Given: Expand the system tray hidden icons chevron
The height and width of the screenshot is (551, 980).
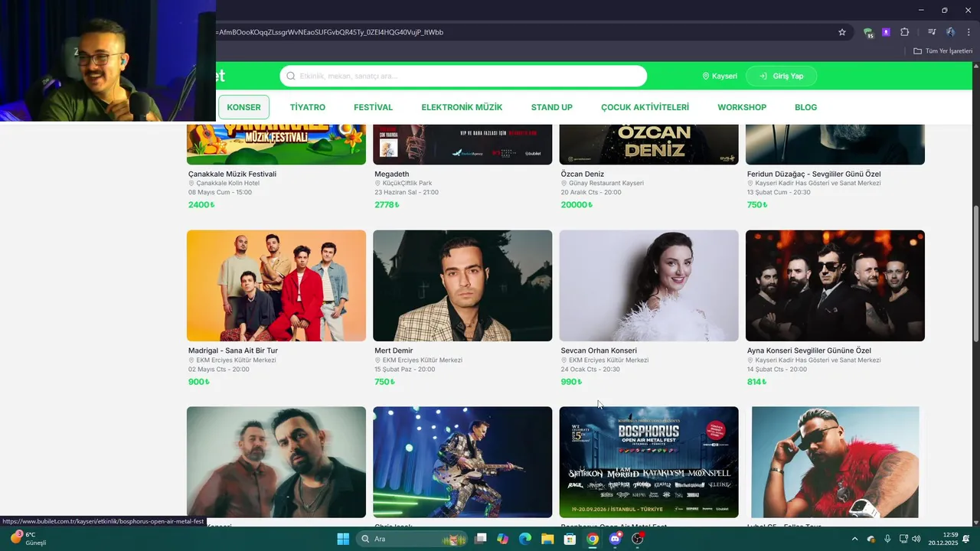Looking at the screenshot, I should click(855, 539).
